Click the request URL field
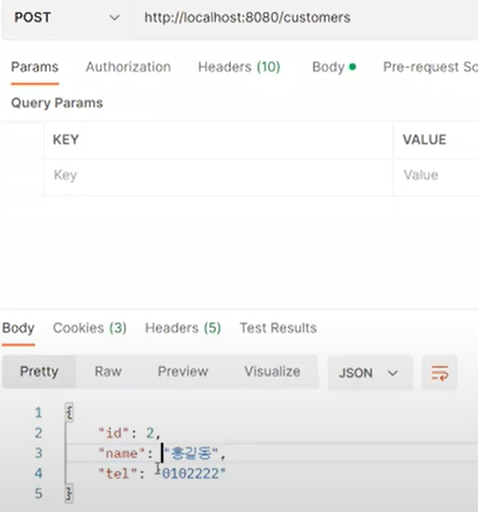The width and height of the screenshot is (478, 512). click(305, 18)
